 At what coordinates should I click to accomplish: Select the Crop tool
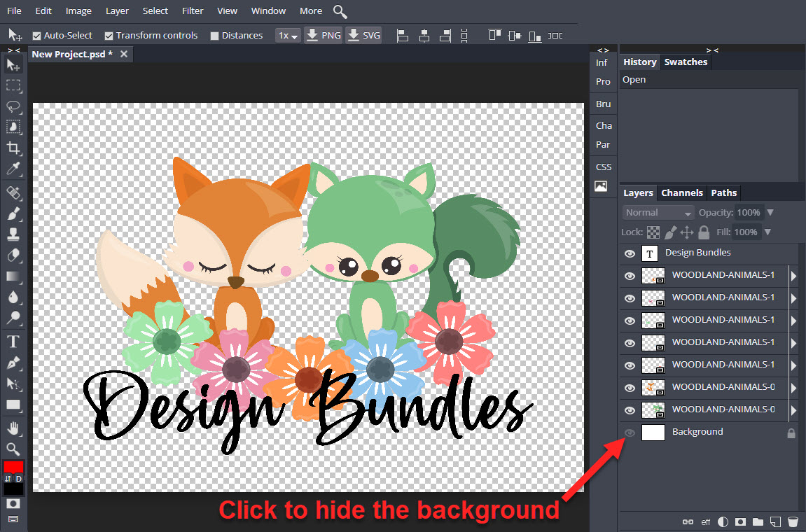point(13,148)
